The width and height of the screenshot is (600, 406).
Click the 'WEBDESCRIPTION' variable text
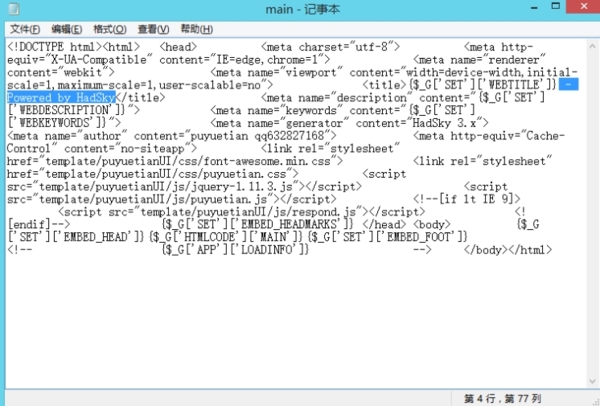[64, 110]
